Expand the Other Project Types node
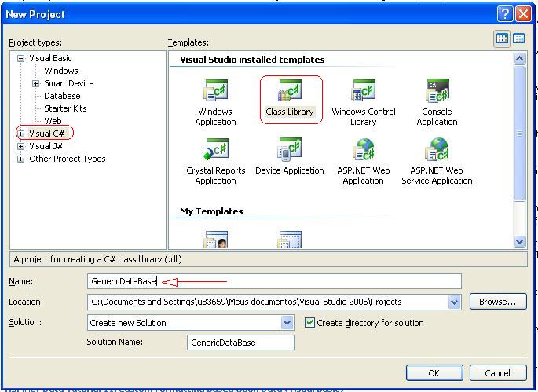 coord(21,159)
